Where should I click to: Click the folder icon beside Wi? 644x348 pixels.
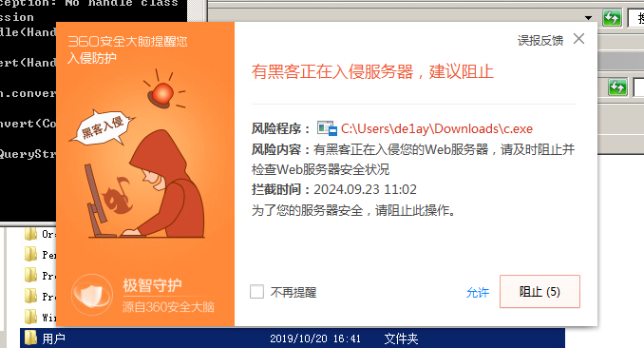pos(30,317)
